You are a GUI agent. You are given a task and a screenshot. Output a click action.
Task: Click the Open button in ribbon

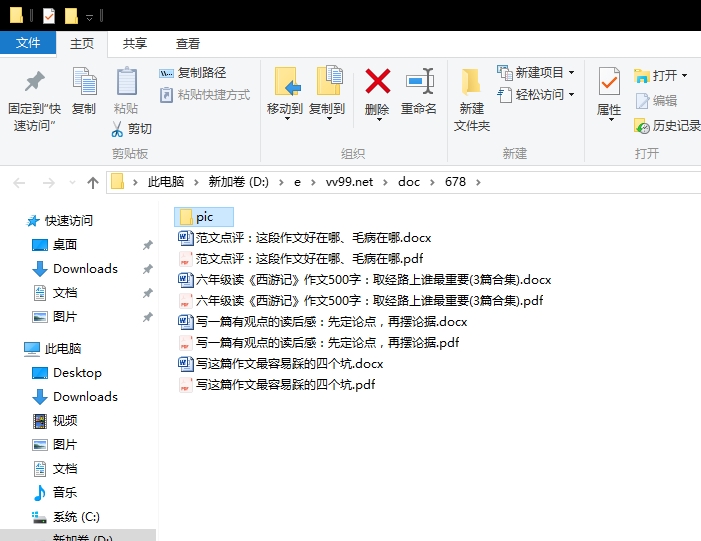pyautogui.click(x=660, y=75)
